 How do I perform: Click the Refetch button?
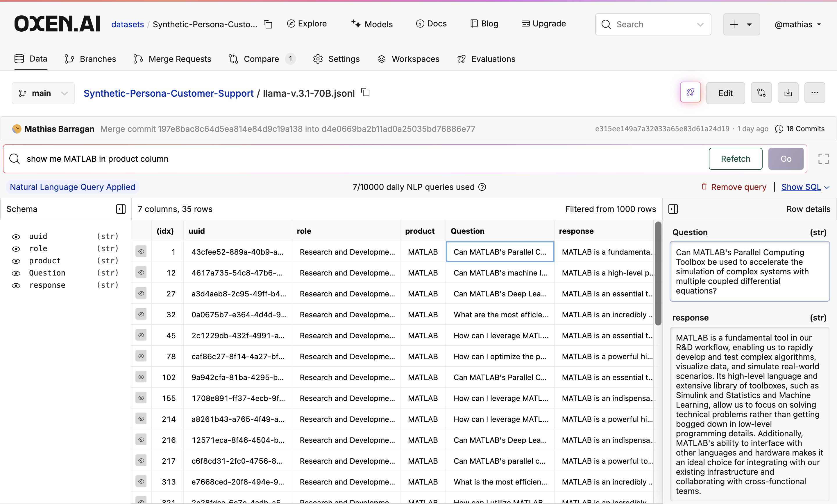coord(735,159)
